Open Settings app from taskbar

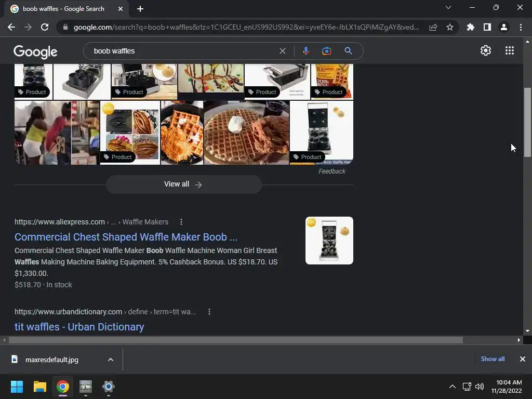(108, 387)
